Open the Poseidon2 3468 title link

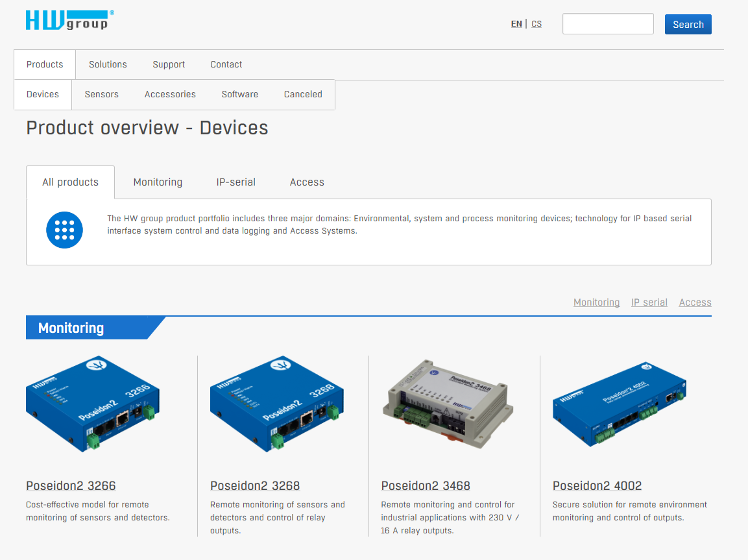tap(426, 485)
